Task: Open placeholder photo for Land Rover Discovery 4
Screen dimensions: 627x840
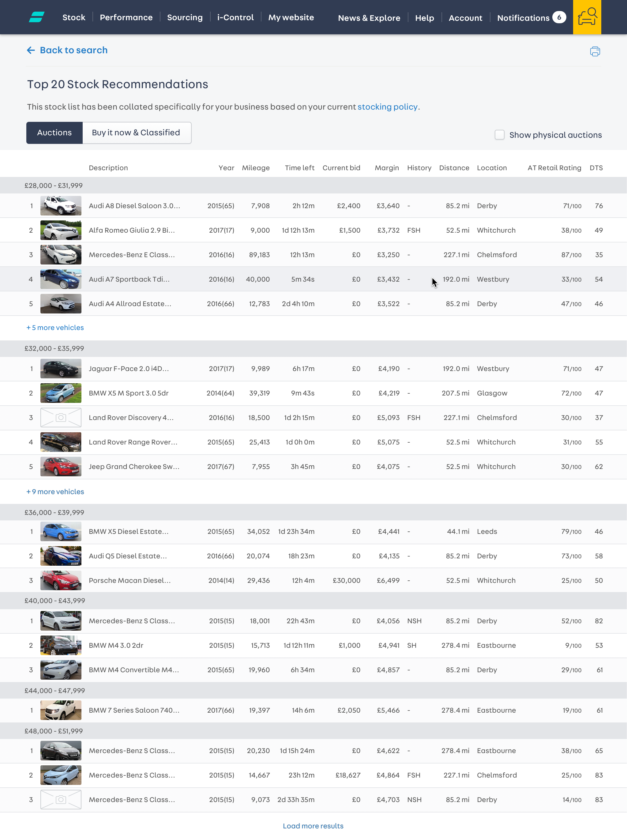Action: pos(61,417)
